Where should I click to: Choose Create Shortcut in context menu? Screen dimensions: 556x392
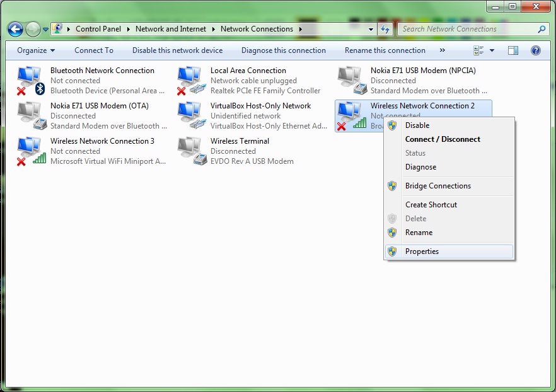[x=449, y=204]
